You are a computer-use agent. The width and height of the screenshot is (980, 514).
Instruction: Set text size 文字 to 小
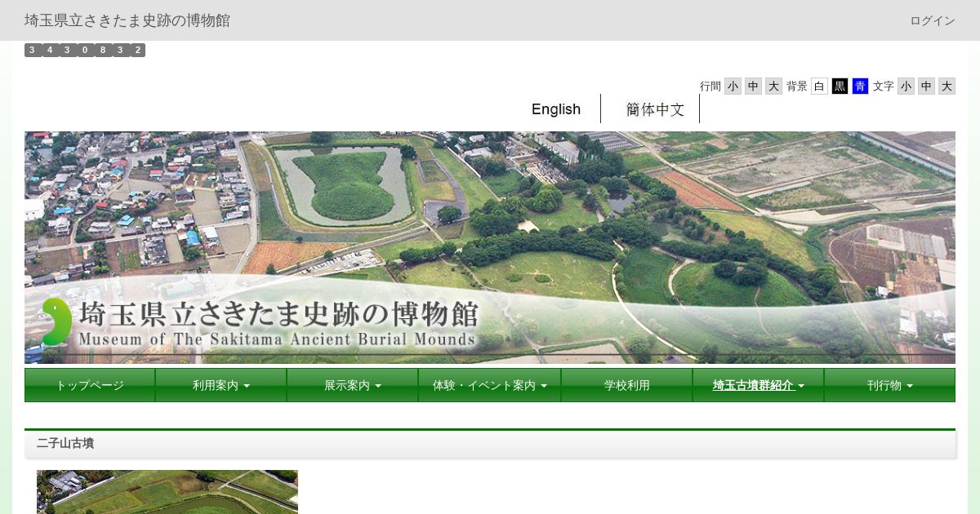click(906, 86)
